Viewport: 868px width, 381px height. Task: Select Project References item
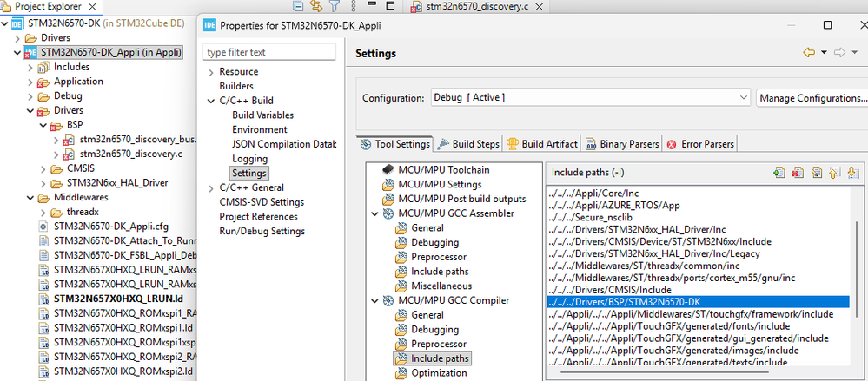point(259,216)
